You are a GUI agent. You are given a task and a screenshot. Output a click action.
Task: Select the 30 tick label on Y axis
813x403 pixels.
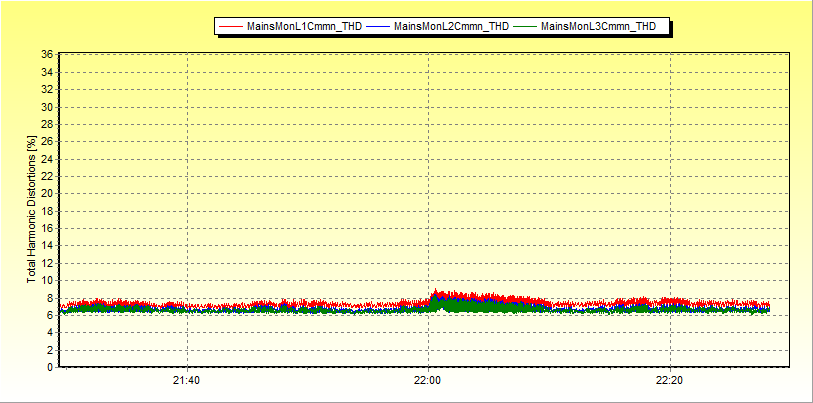point(47,107)
